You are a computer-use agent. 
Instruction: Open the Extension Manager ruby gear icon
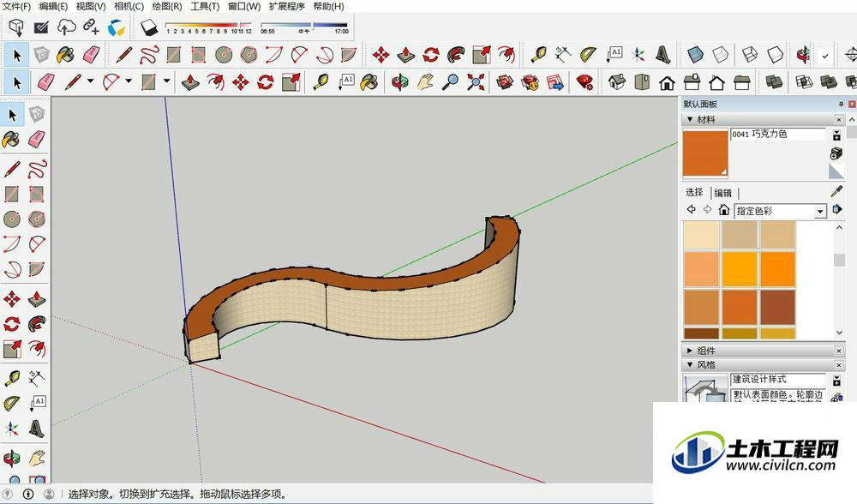click(x=584, y=82)
